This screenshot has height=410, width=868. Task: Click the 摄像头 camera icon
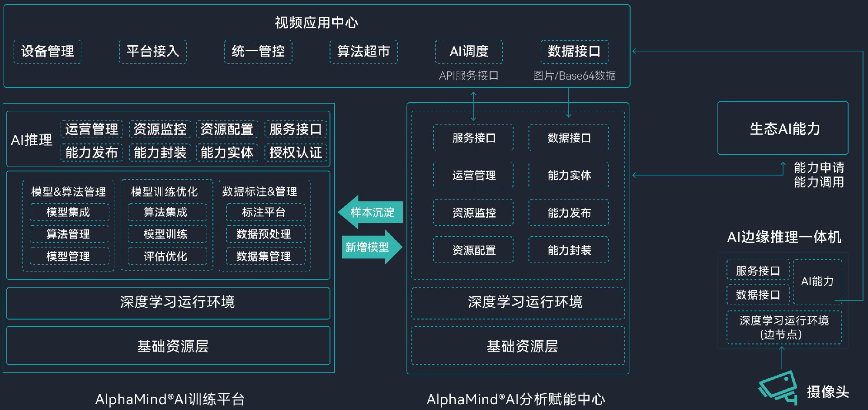coord(778,387)
